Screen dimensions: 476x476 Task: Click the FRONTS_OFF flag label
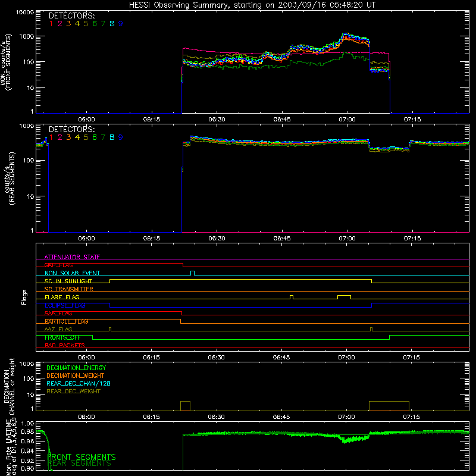[x=62, y=337]
